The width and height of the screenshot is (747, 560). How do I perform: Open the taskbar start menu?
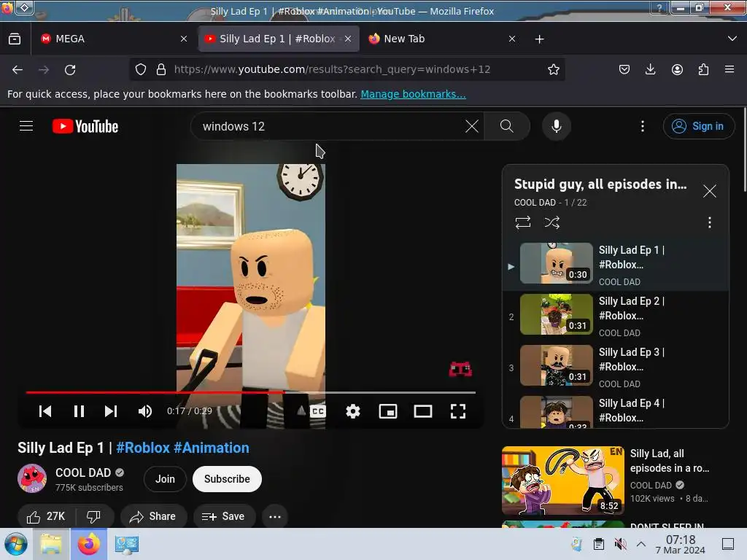click(16, 544)
